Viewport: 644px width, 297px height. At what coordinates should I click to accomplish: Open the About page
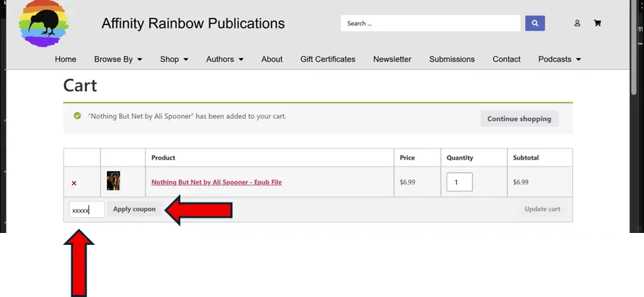click(x=271, y=59)
